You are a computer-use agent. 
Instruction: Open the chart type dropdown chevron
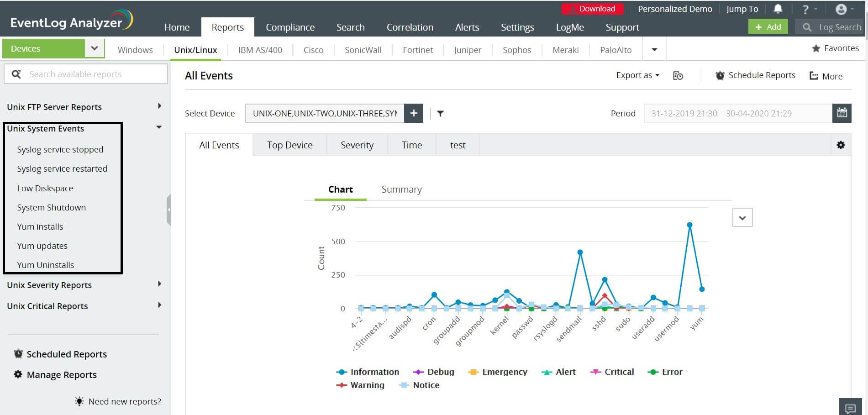pyautogui.click(x=742, y=218)
